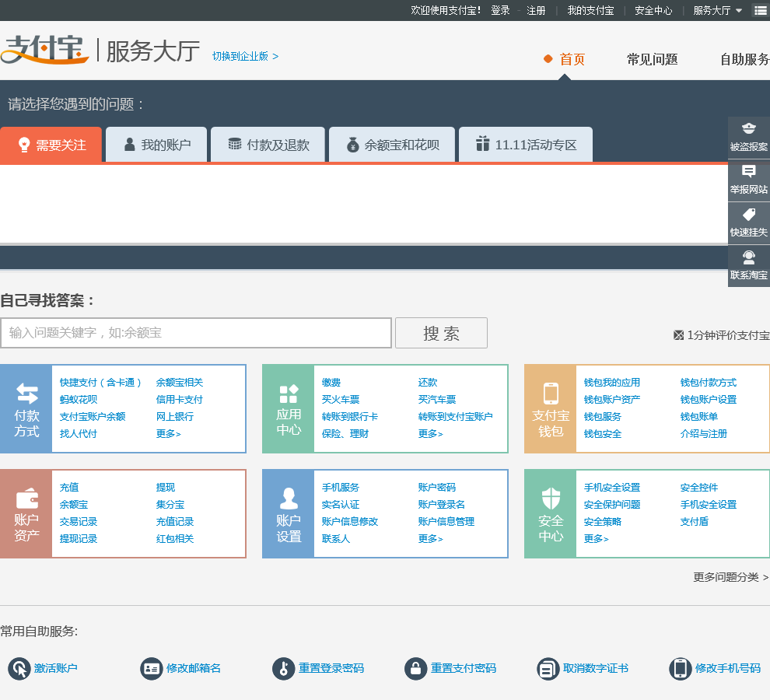Expand 更多问题分类 link
The height and width of the screenshot is (700, 770).
pyautogui.click(x=730, y=577)
